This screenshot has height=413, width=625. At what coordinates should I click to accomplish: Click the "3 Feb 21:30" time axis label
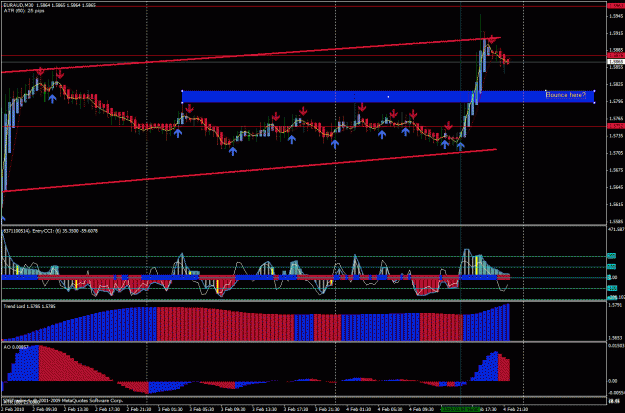[328, 409]
